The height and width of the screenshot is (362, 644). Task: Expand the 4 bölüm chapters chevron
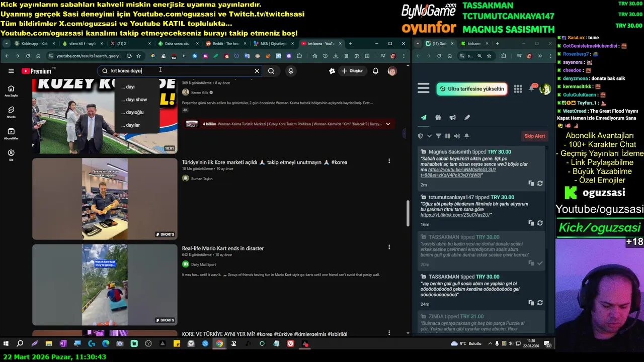[x=388, y=124]
